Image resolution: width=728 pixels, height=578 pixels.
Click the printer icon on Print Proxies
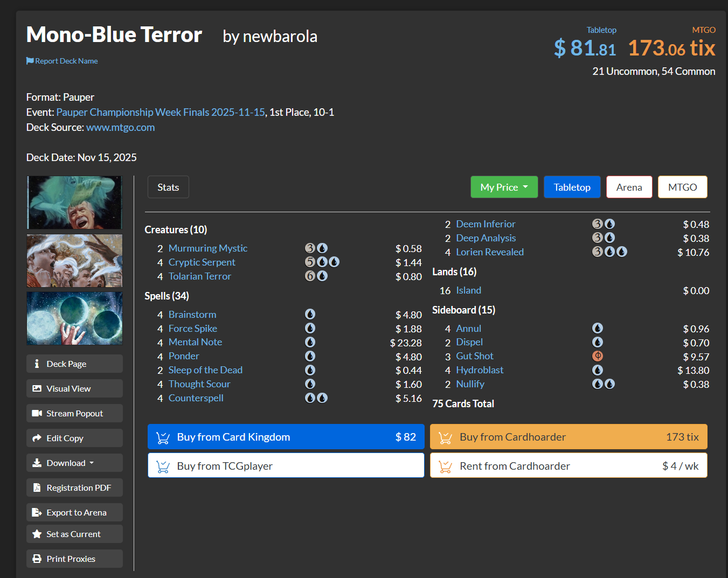[37, 559]
